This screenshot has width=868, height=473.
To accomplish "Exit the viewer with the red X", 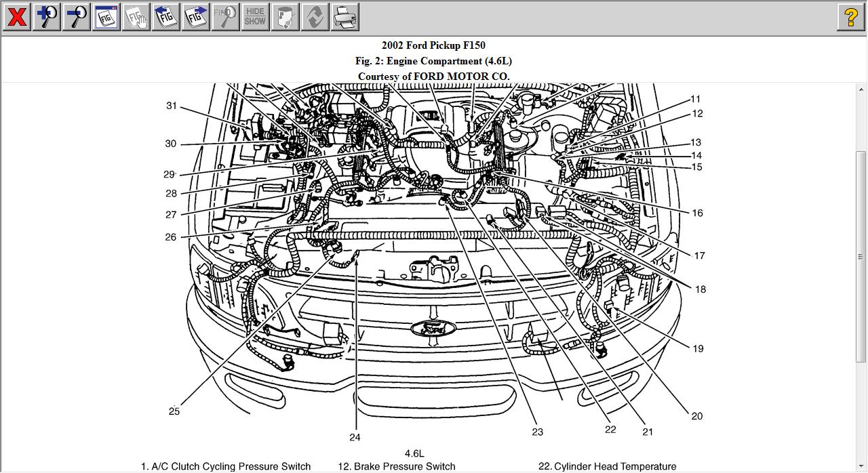I will (x=16, y=16).
